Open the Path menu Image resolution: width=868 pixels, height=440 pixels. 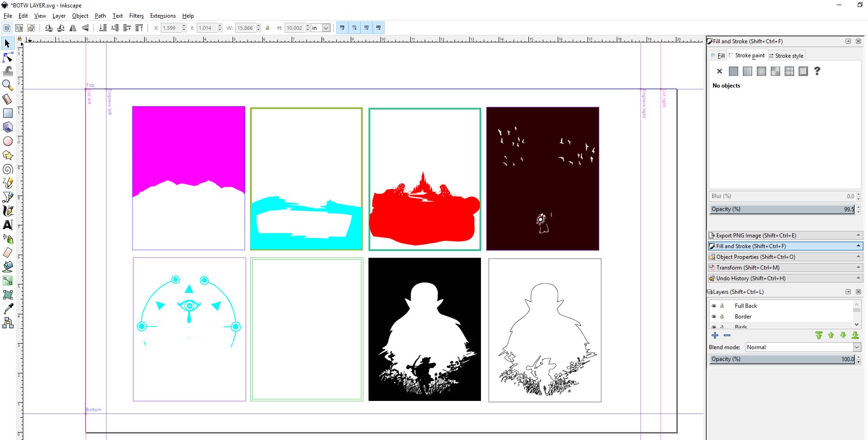pyautogui.click(x=100, y=15)
